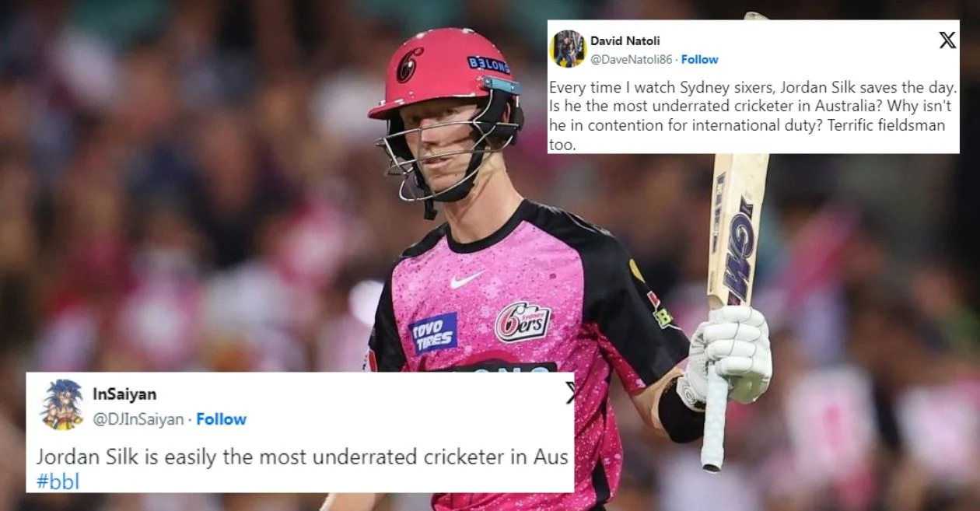980x511 pixels.
Task: Click the sponsor sticker on the helmet side
Action: click(x=488, y=65)
